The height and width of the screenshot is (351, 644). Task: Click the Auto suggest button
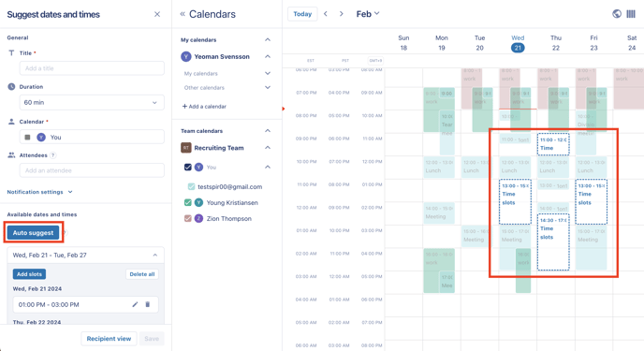pos(33,233)
